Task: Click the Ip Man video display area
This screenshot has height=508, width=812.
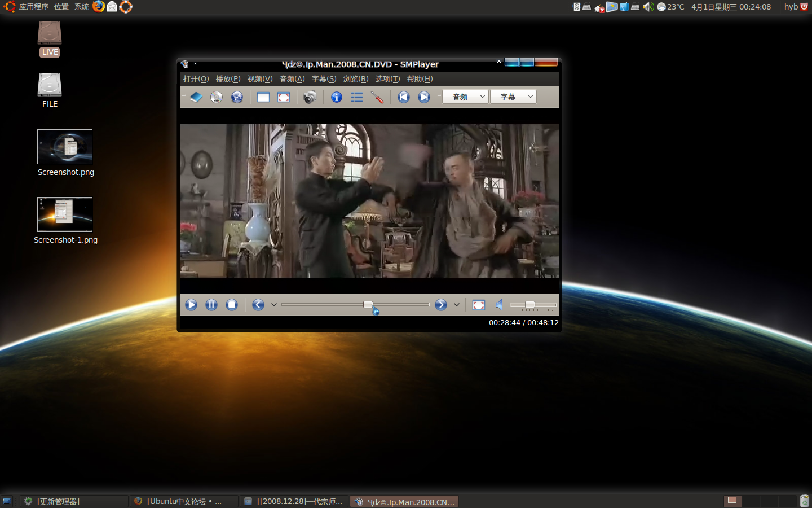Action: pos(369,201)
